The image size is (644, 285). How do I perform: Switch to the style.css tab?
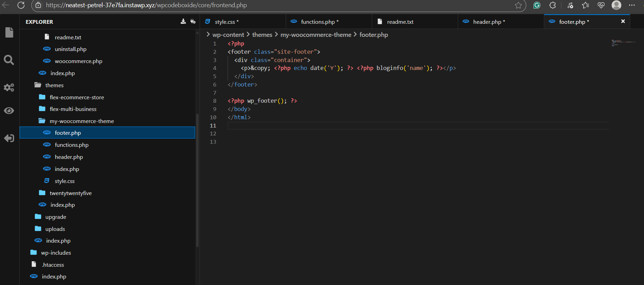pos(243,22)
